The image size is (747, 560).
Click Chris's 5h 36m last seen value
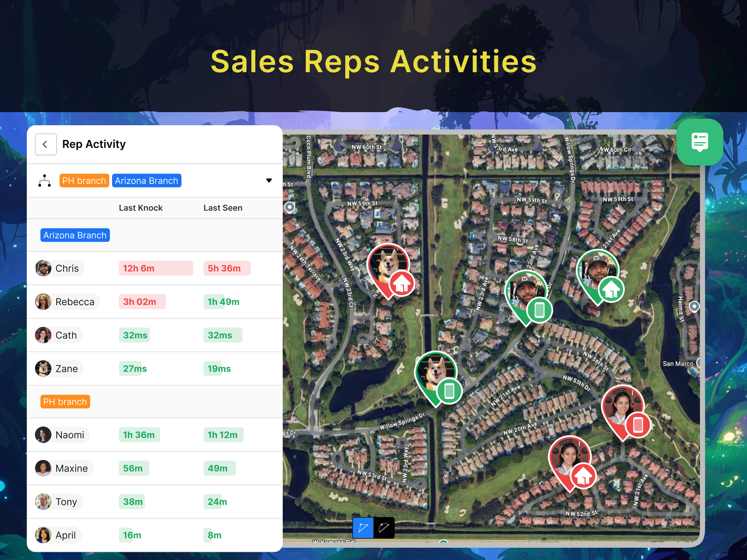(227, 268)
